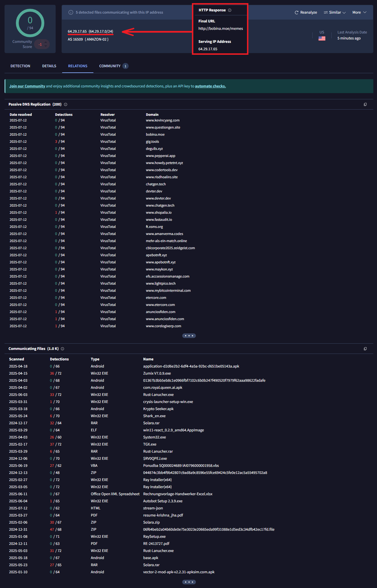Downvote the community score arrow
Image resolution: width=377 pixels, height=588 pixels.
click(x=46, y=46)
